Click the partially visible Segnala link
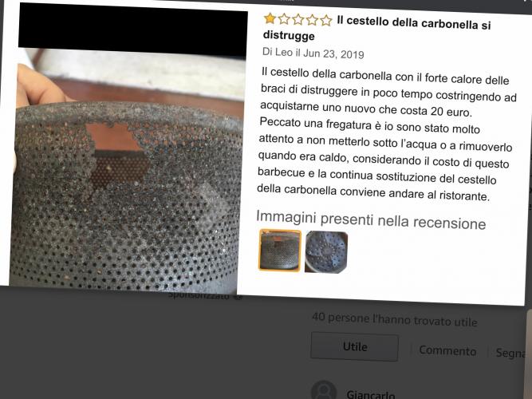The height and width of the screenshot is (399, 532). click(x=510, y=353)
